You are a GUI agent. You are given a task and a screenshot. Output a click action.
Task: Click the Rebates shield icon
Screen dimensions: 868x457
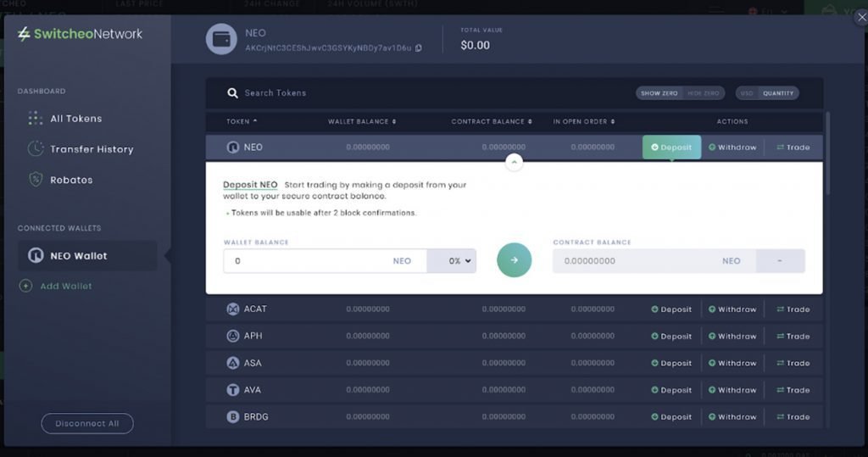[36, 180]
